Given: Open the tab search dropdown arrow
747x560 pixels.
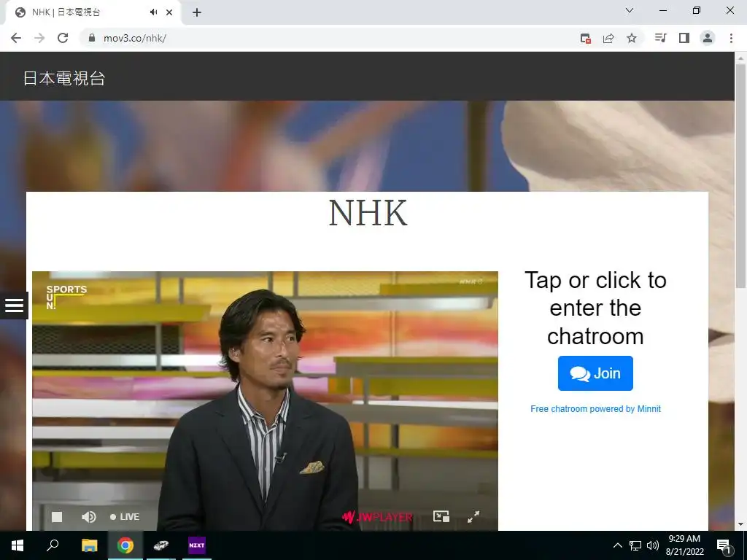Looking at the screenshot, I should 630,10.
